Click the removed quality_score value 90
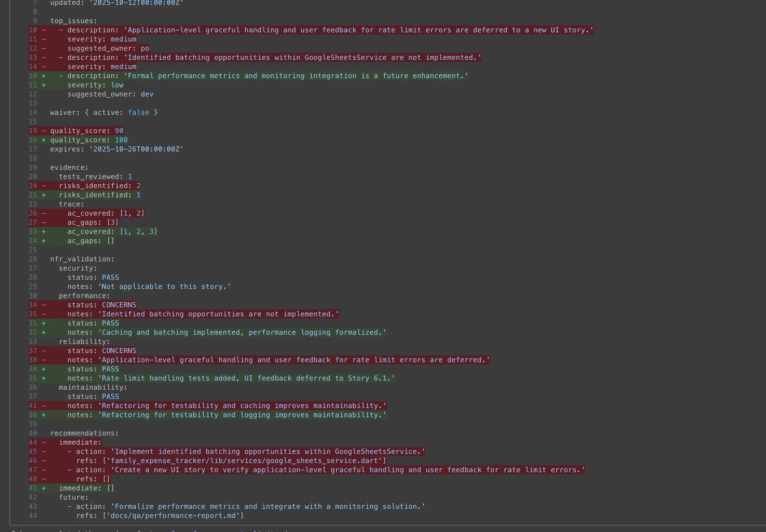Image resolution: width=766 pixels, height=532 pixels. tap(119, 131)
